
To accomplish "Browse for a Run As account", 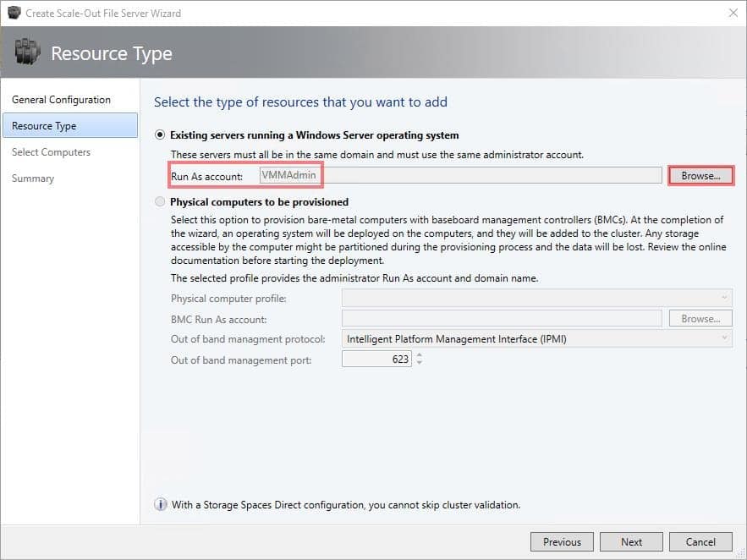I will coord(700,176).
